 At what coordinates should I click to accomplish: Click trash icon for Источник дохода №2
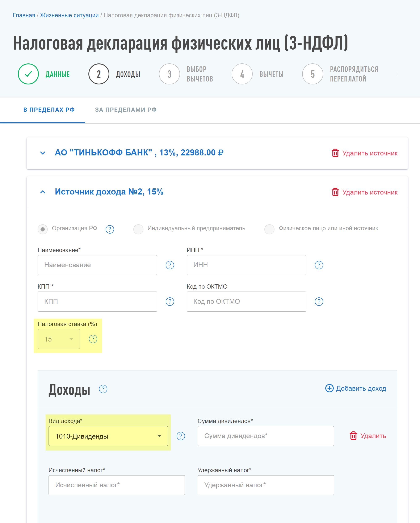coord(335,192)
